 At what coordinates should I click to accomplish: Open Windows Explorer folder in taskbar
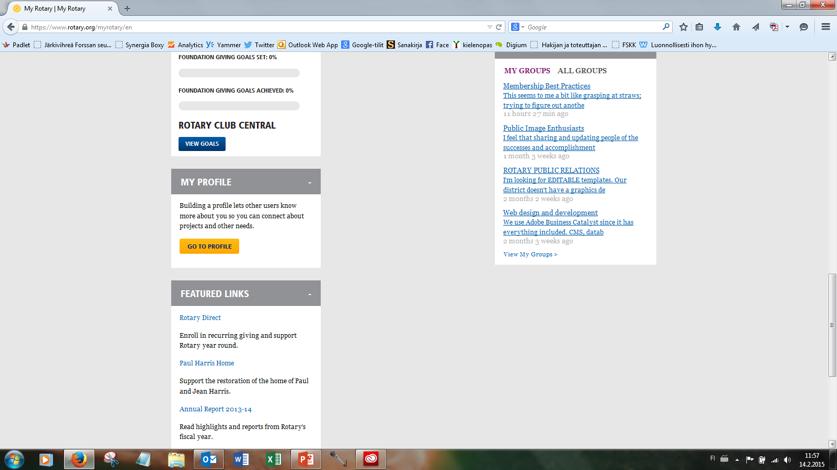pyautogui.click(x=176, y=459)
